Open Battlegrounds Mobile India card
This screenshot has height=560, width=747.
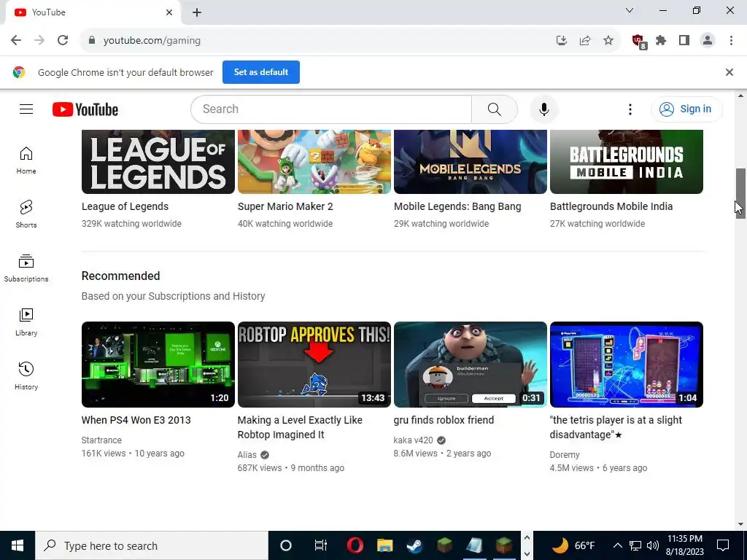[x=627, y=162]
